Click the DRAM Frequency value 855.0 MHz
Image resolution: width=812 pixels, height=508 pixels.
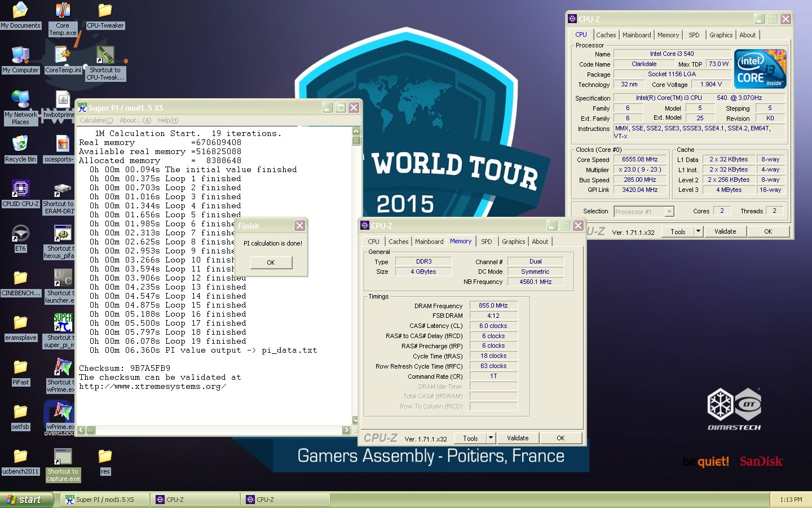tap(493, 305)
